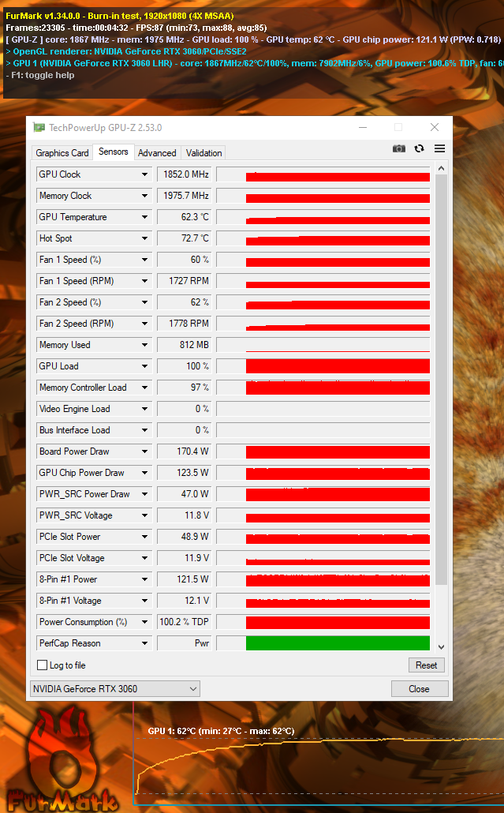Open the Validation tab
The height and width of the screenshot is (813, 504).
pyautogui.click(x=204, y=153)
